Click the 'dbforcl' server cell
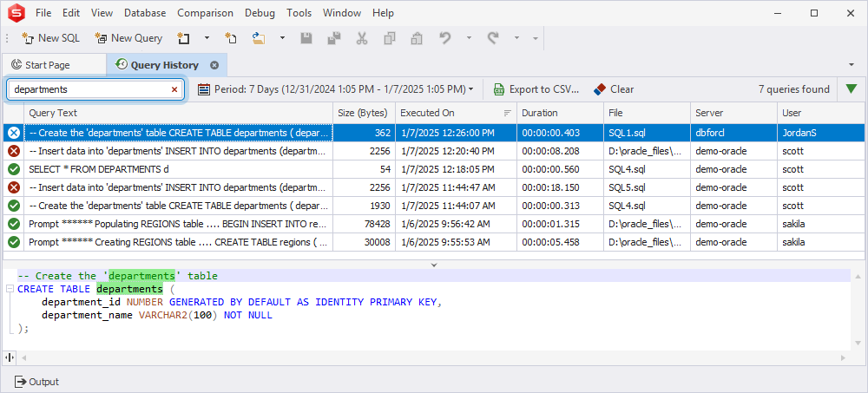This screenshot has height=393, width=868. tap(733, 133)
